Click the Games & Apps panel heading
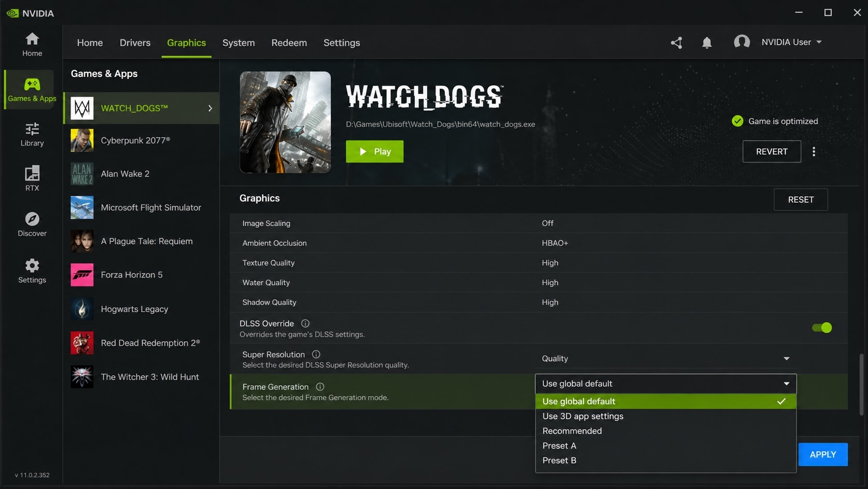This screenshot has width=868, height=489. point(104,74)
